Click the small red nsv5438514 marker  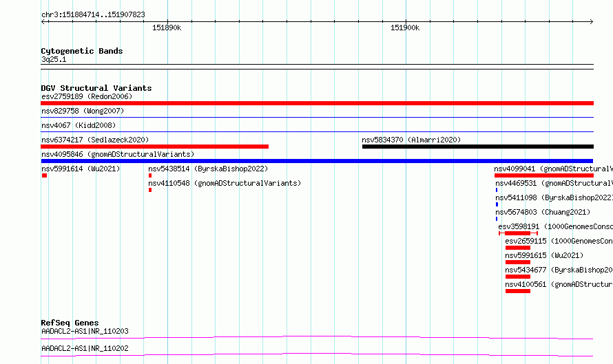[150, 175]
